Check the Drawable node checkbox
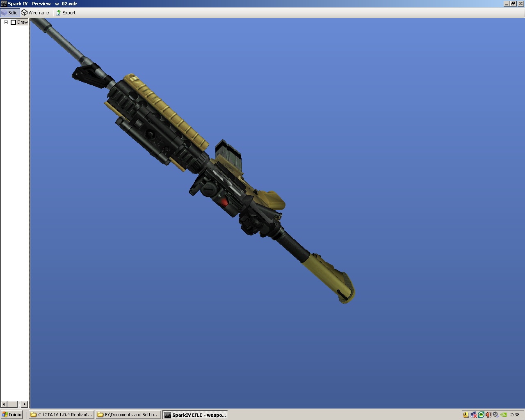525x420 pixels. [x=13, y=22]
